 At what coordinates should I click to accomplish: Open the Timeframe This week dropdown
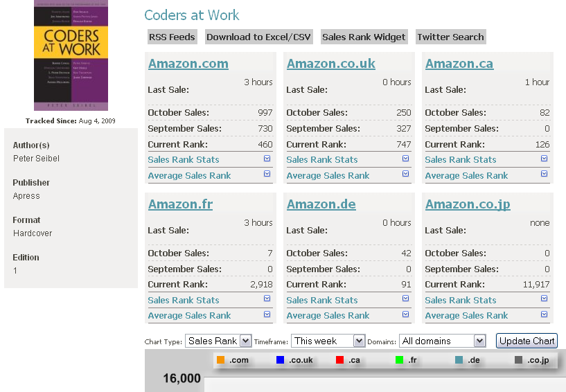click(328, 341)
